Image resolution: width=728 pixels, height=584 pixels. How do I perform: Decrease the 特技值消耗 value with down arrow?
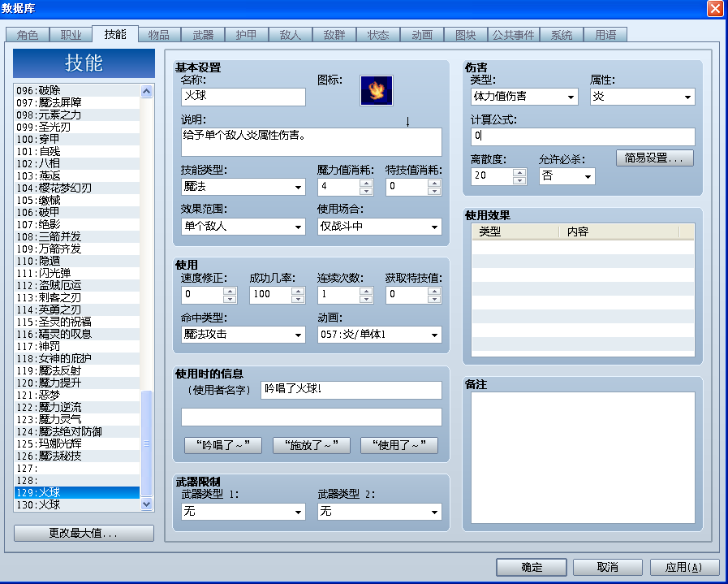tap(434, 191)
